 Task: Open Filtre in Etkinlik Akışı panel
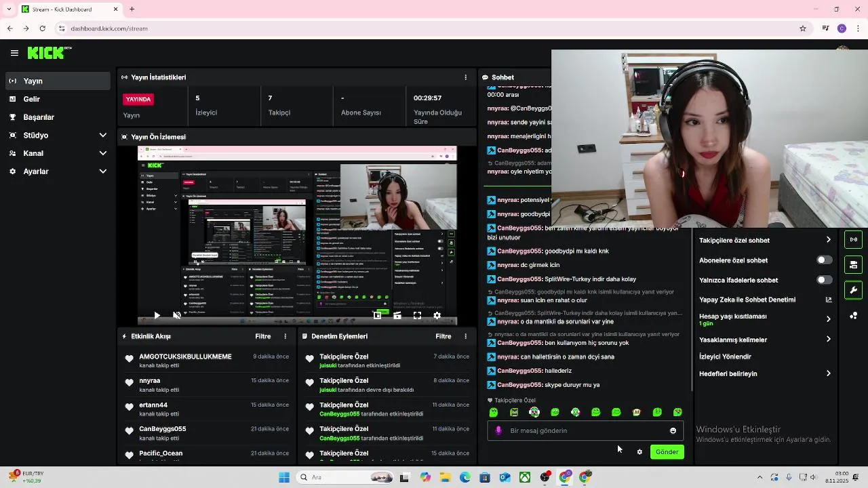tap(263, 336)
